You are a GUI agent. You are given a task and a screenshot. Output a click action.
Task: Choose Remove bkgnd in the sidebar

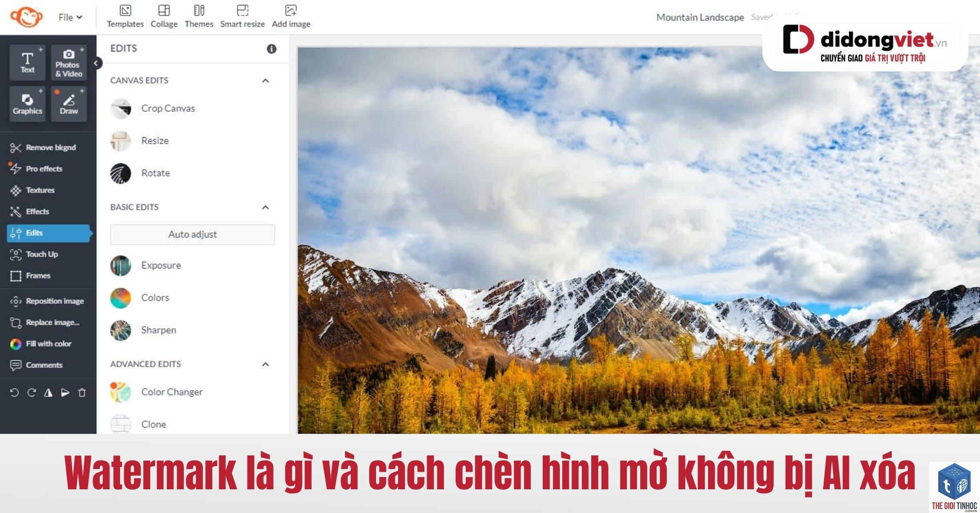[x=43, y=147]
